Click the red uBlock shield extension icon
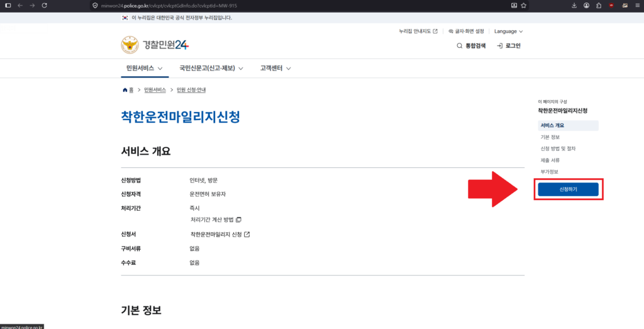 click(x=611, y=6)
